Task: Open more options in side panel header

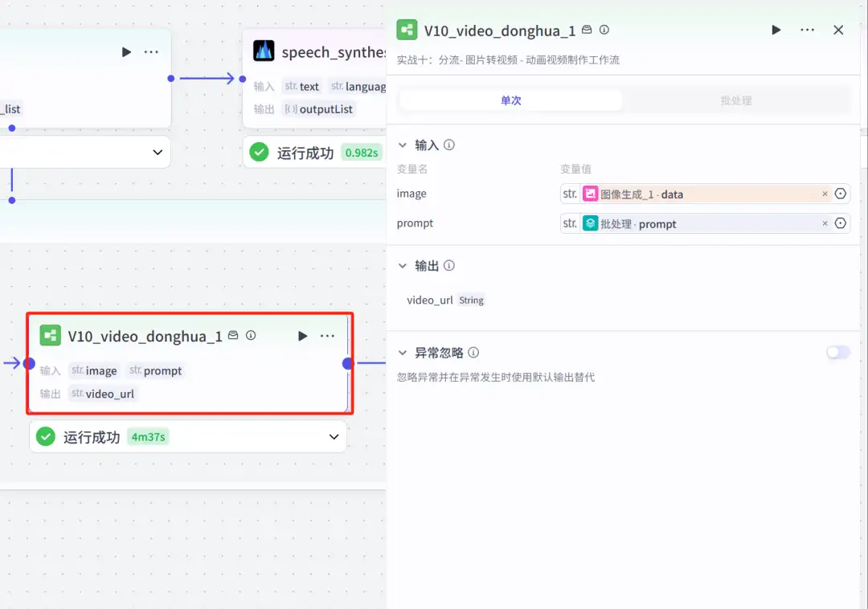Action: click(807, 30)
